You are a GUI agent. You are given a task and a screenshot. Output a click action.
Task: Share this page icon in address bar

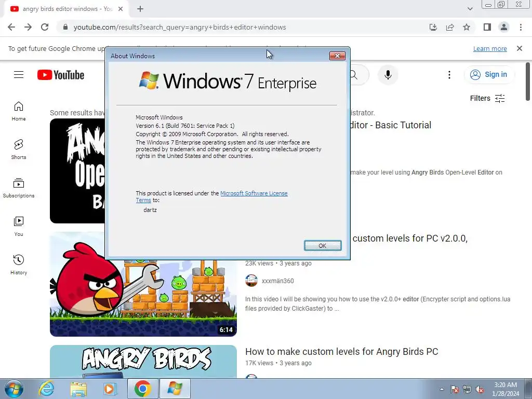(x=450, y=27)
